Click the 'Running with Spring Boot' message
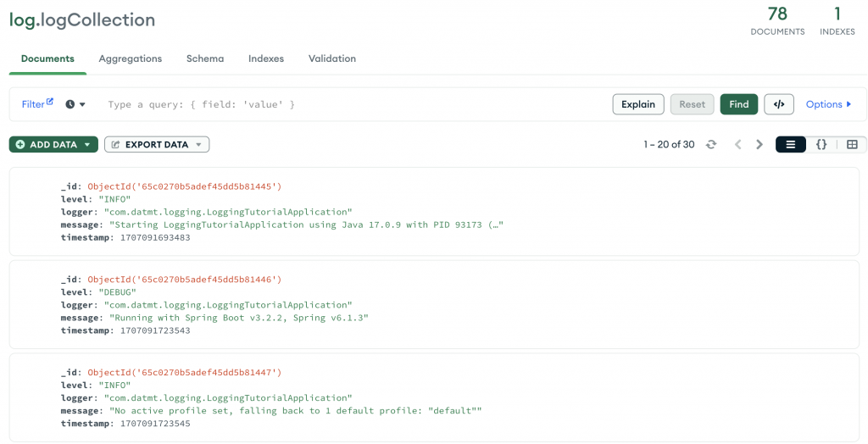 [238, 318]
